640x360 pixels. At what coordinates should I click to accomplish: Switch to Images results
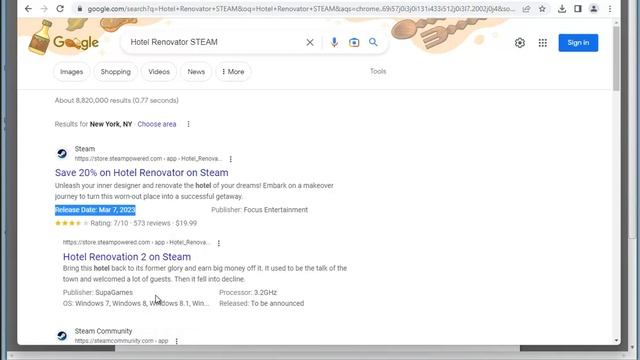(71, 72)
